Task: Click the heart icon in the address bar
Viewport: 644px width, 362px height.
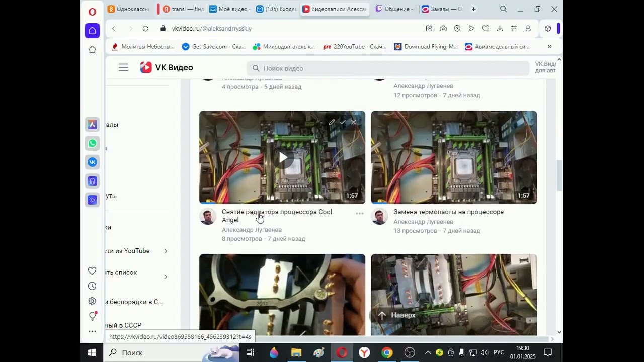Action: coord(486,29)
